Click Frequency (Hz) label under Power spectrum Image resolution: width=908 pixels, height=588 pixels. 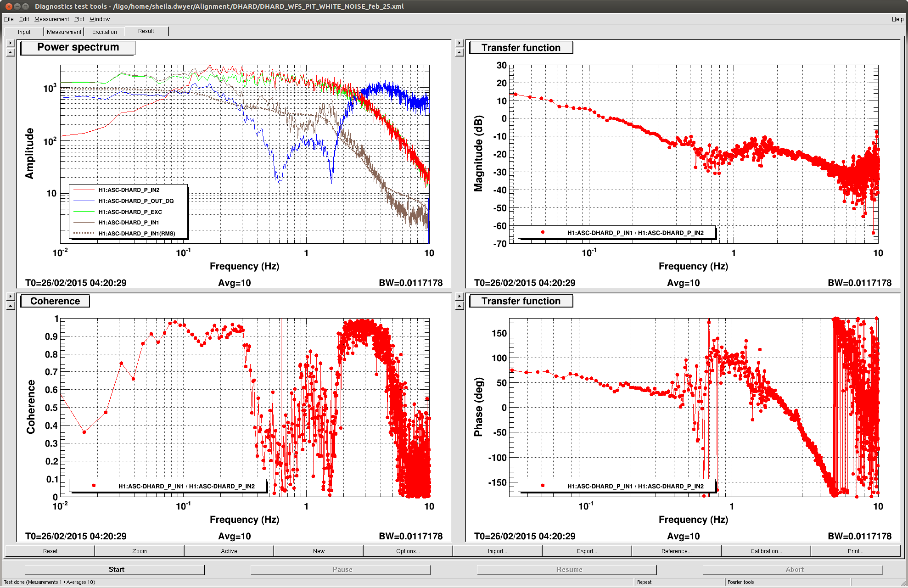click(x=244, y=266)
